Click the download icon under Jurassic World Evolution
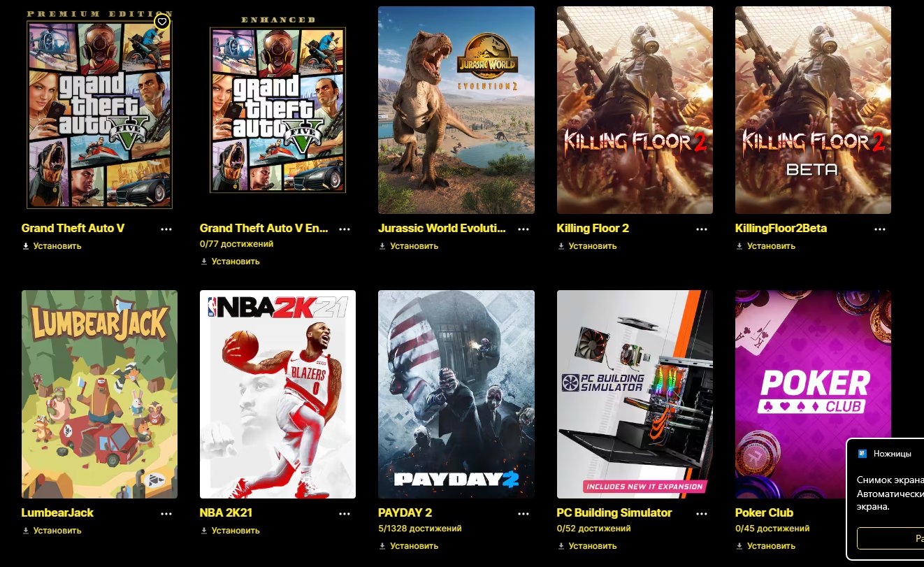Image resolution: width=924 pixels, height=567 pixels. pos(382,246)
